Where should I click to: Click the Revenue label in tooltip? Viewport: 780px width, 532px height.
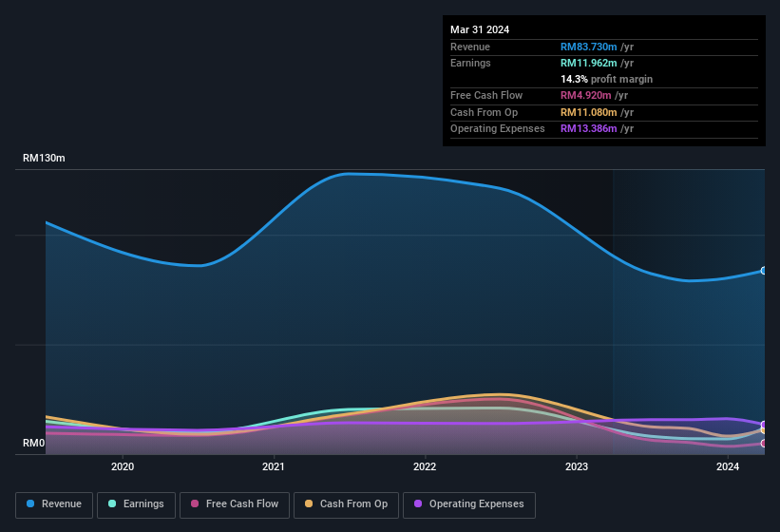(x=470, y=47)
